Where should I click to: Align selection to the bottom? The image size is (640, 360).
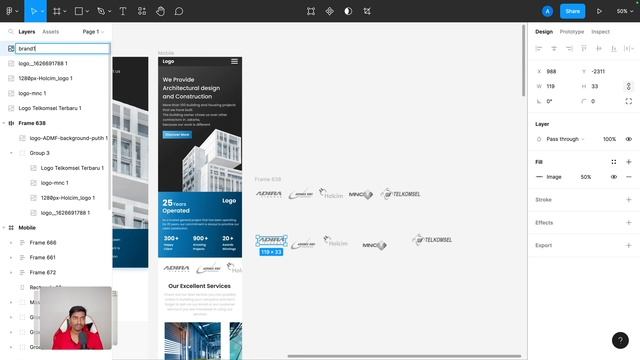click(x=613, y=49)
